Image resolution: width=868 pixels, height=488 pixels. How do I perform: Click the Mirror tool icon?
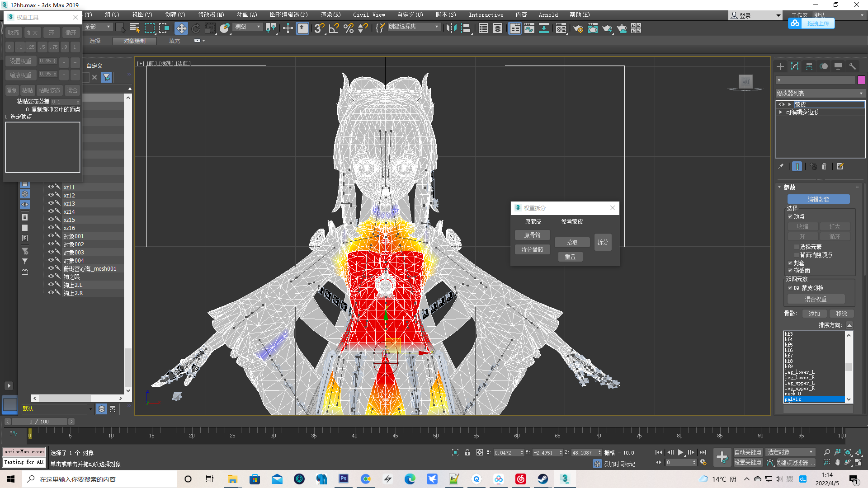(451, 28)
